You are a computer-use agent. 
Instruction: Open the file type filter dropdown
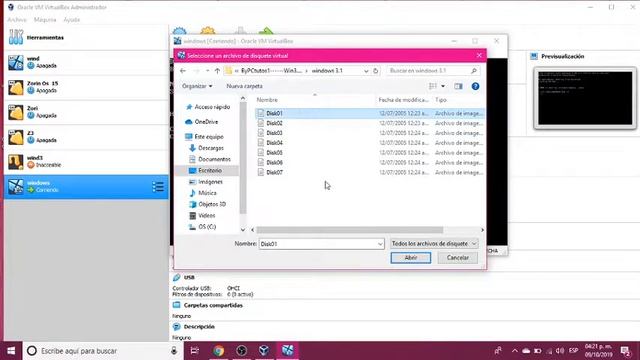click(434, 244)
